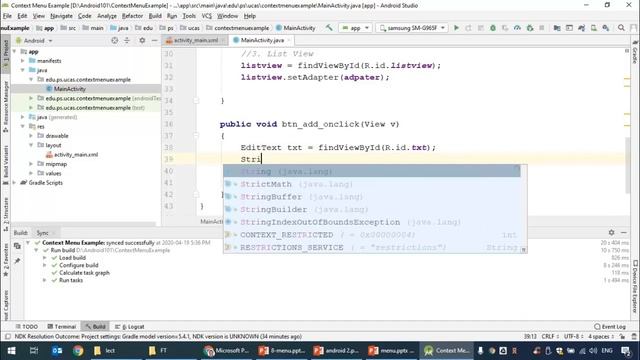Open the Terminal tool window
Screen dimensions: 640x360
click(x=61, y=327)
